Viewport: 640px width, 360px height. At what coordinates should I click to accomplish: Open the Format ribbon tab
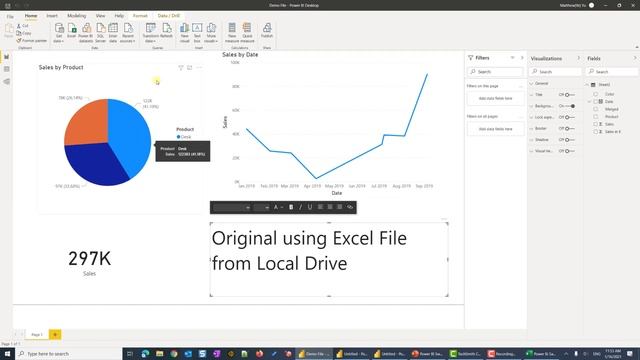(x=140, y=16)
